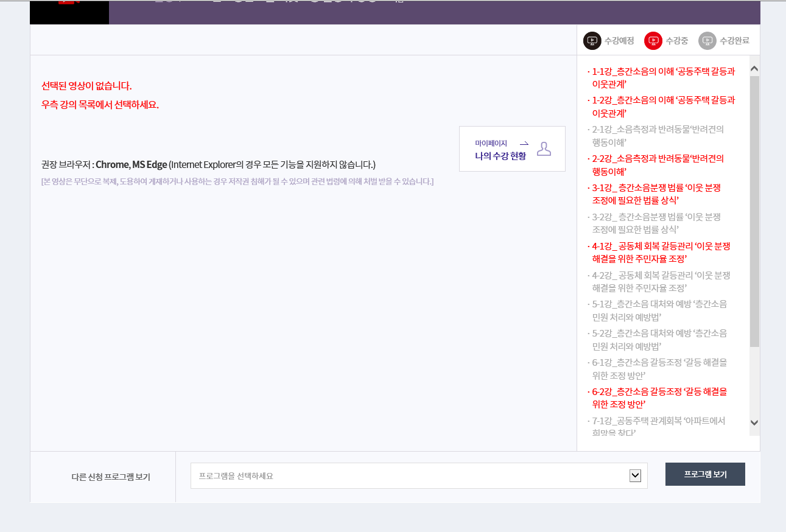Click the 수강예정 label text
Image resolution: width=786 pixels, height=532 pixels.
click(x=619, y=41)
